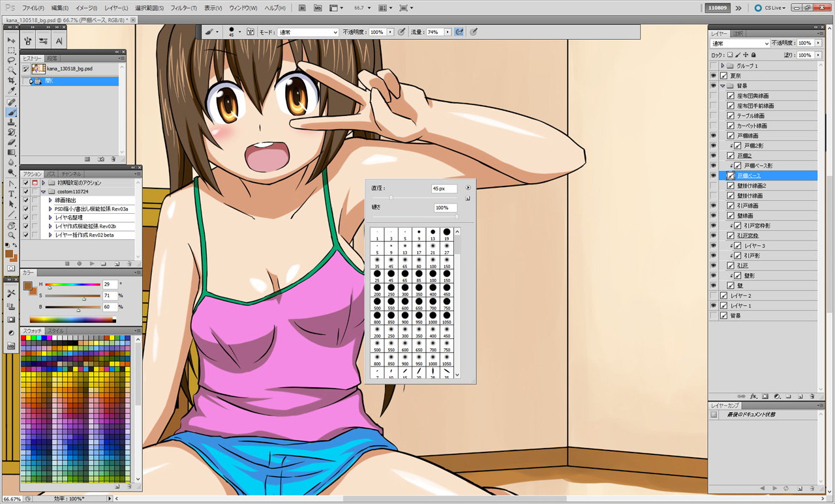Viewport: 835px width, 504px height.
Task: Select the Hand tool
Action: click(11, 225)
